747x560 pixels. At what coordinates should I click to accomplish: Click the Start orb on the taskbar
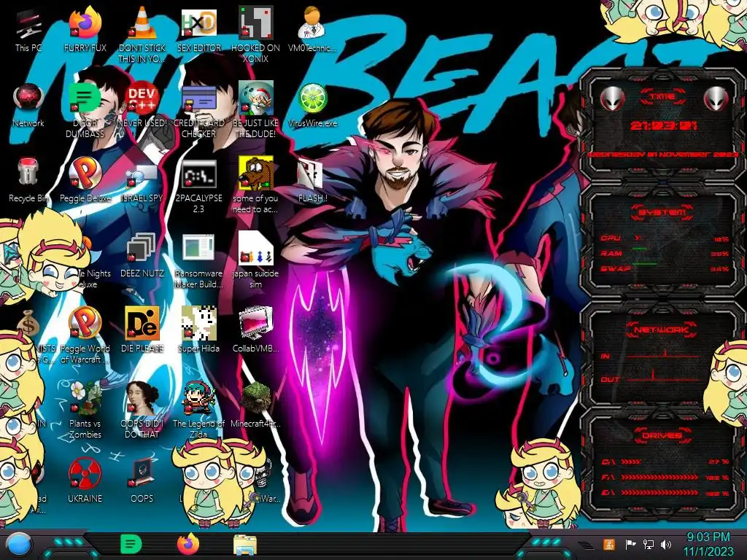[x=18, y=545]
